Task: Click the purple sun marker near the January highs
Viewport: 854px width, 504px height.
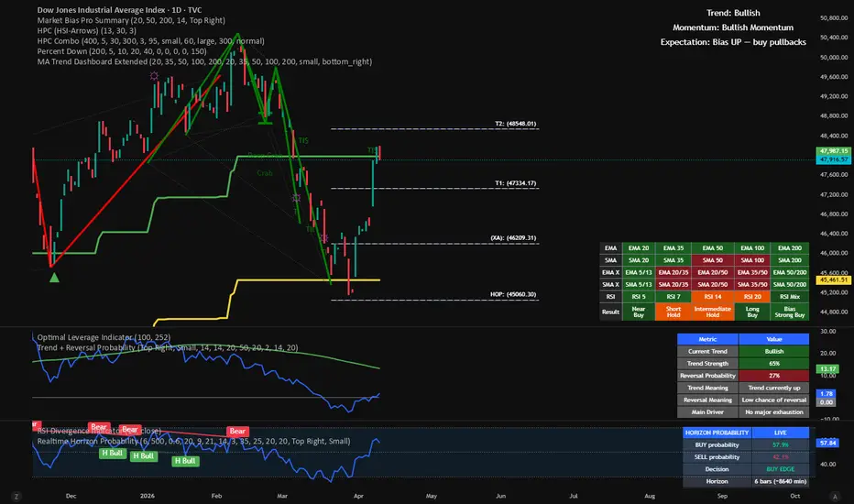Action: coord(154,76)
